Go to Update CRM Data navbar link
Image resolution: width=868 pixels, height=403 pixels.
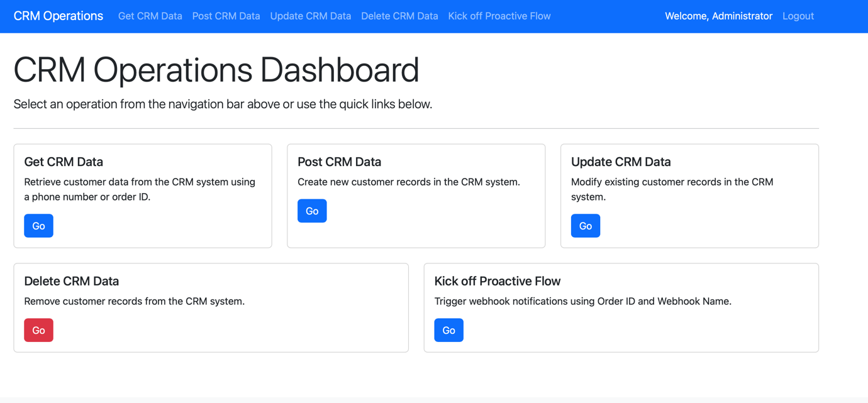point(310,16)
